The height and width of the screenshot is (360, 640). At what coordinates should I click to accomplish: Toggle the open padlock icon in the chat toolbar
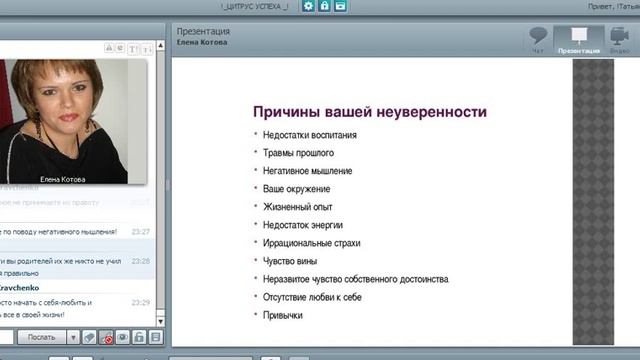[x=139, y=338]
